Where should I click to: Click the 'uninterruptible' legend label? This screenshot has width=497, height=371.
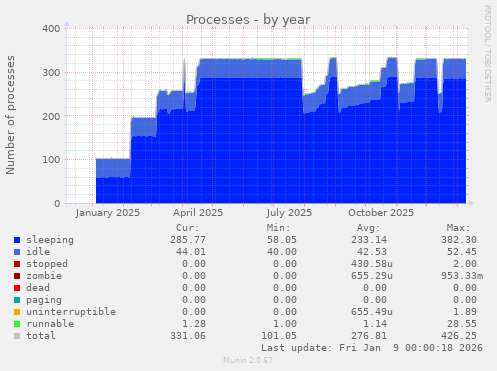point(71,312)
